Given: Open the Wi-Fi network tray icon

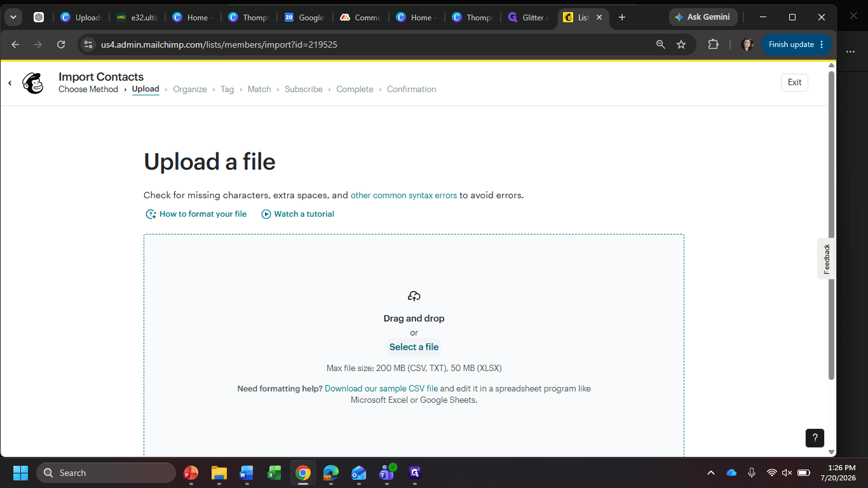Looking at the screenshot, I should [x=772, y=473].
